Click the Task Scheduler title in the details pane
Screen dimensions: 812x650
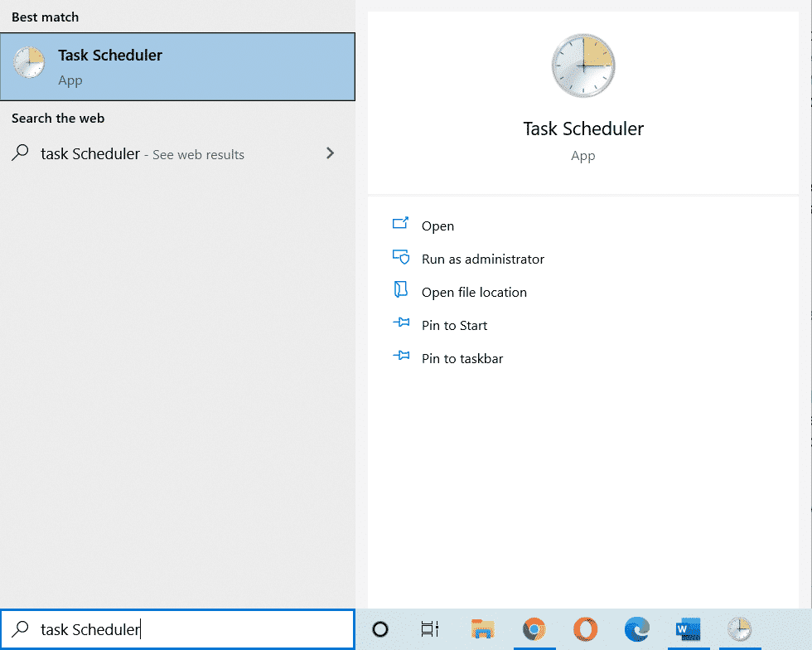(x=583, y=129)
